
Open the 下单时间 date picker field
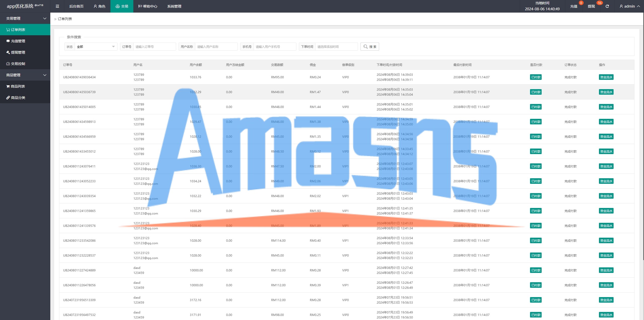[336, 47]
